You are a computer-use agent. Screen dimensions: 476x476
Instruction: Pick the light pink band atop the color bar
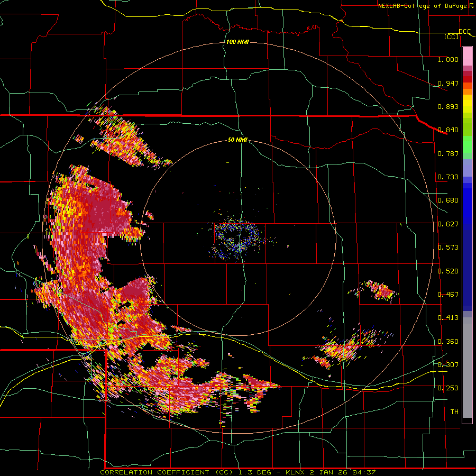coord(467,57)
